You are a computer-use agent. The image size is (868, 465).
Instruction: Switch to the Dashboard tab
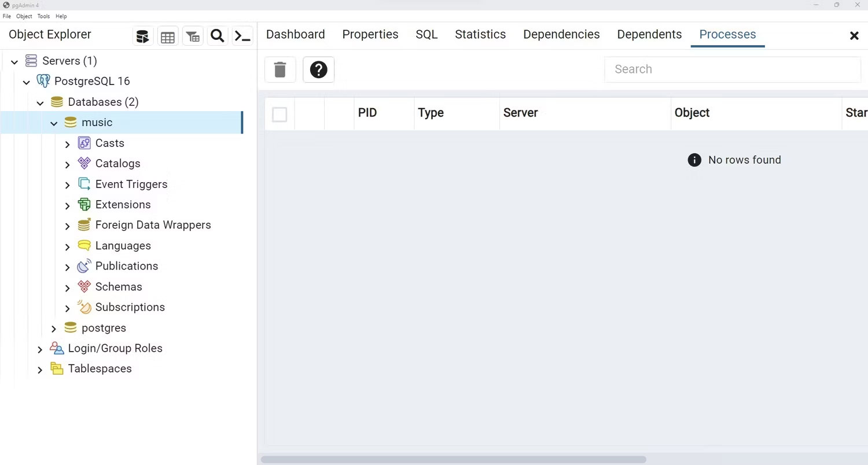coord(295,35)
